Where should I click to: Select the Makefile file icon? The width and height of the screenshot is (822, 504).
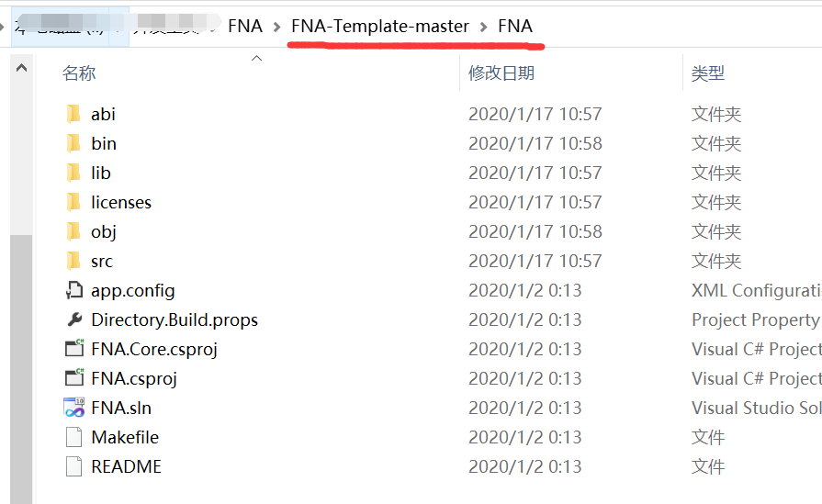74,437
